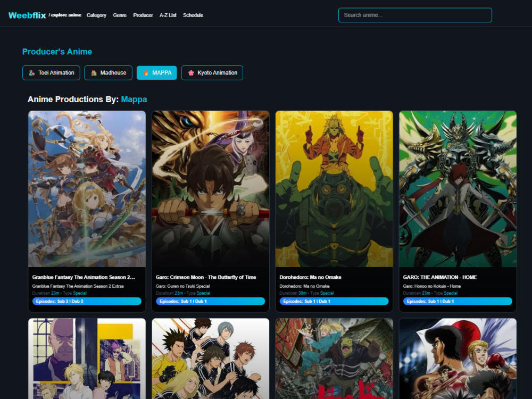
Task: Click the Episodes badge under Dorohedoro: Ma no Omake
Action: (334, 301)
